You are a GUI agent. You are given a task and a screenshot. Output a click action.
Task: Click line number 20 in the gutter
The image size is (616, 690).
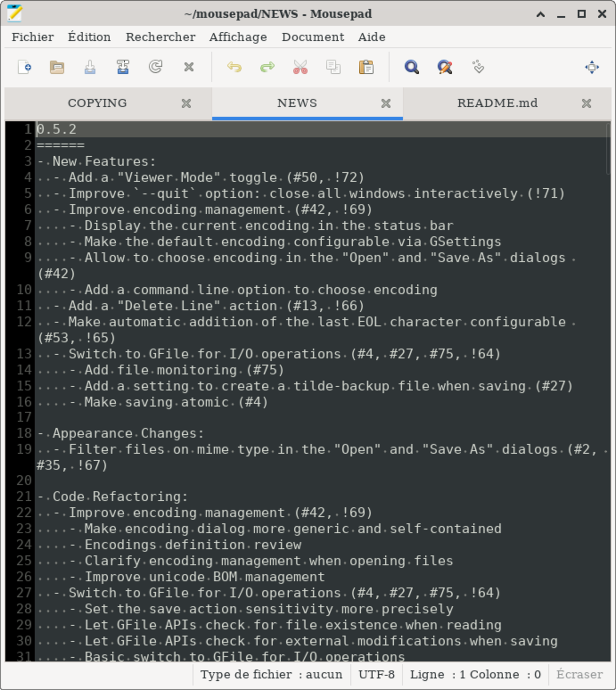coord(24,481)
